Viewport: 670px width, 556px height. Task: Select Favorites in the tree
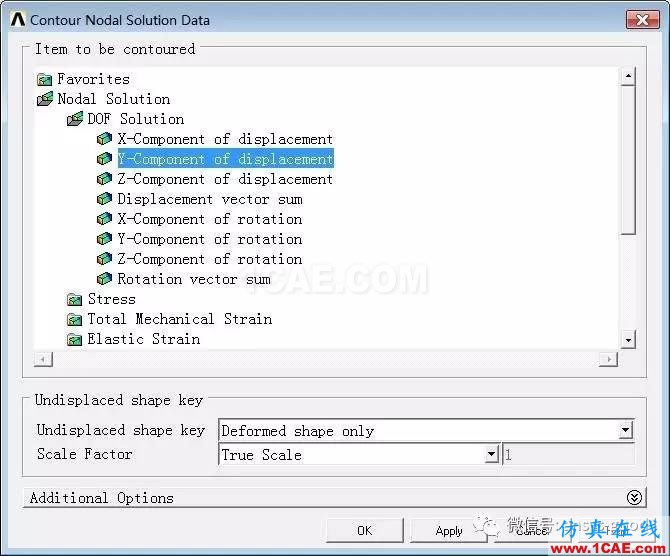[x=94, y=79]
